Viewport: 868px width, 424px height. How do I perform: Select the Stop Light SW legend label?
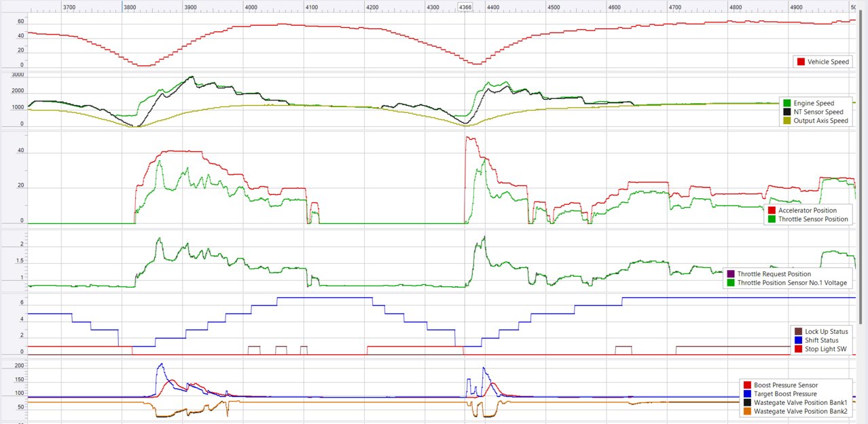[826, 349]
